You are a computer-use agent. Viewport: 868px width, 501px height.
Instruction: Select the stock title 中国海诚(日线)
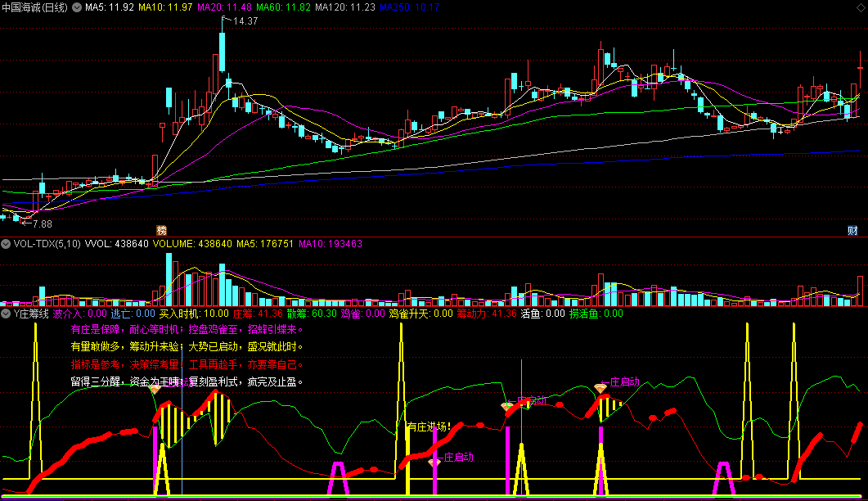point(34,7)
